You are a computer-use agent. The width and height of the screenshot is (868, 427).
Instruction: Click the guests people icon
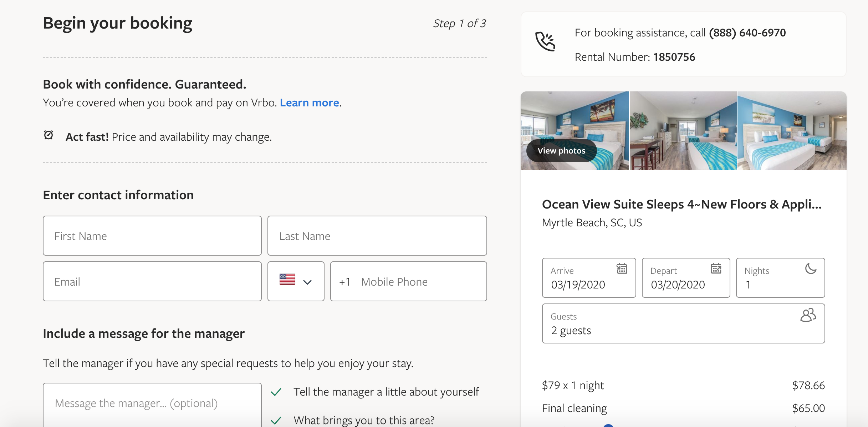tap(808, 316)
